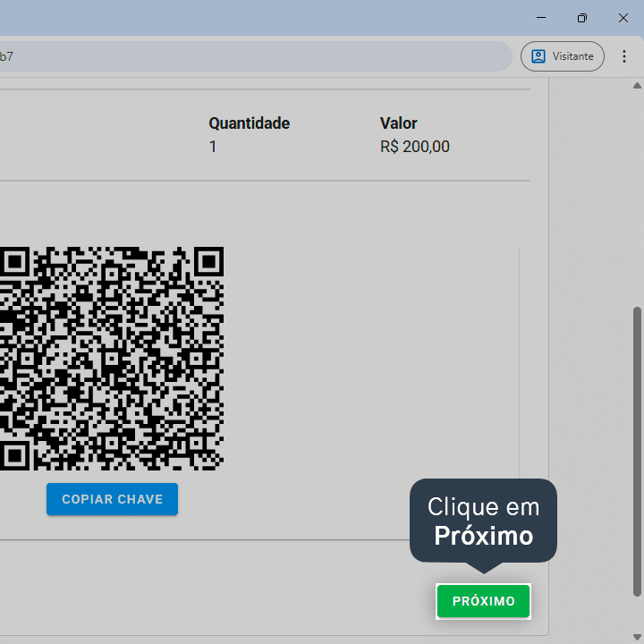644x644 pixels.
Task: Click the COPIAR CHAVE button
Action: (x=112, y=499)
